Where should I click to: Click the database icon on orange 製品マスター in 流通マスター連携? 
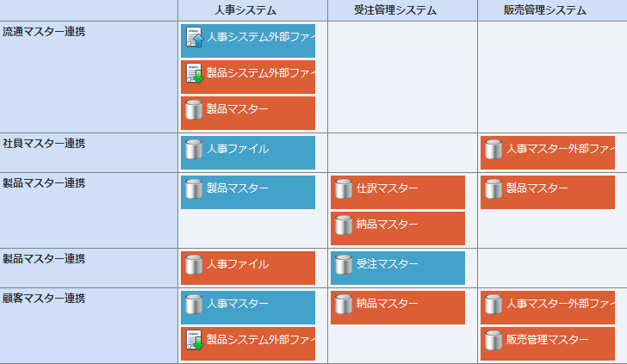point(194,109)
